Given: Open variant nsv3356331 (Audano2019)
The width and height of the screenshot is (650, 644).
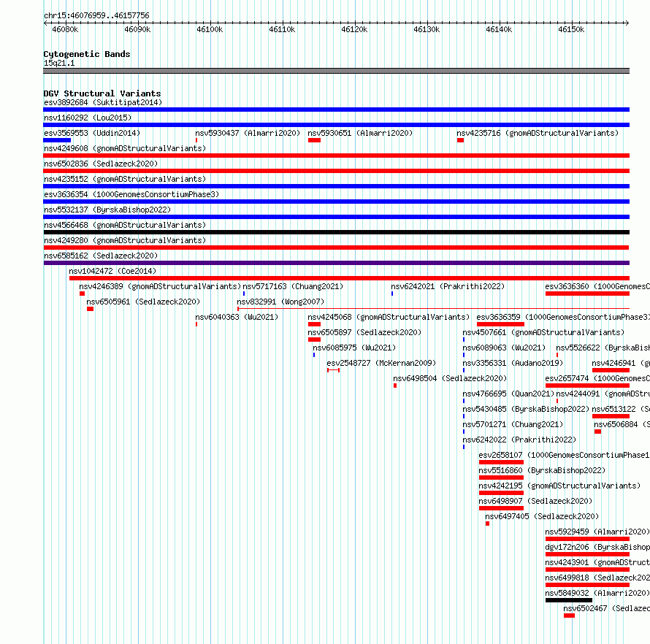Looking at the screenshot, I should tap(513, 363).
